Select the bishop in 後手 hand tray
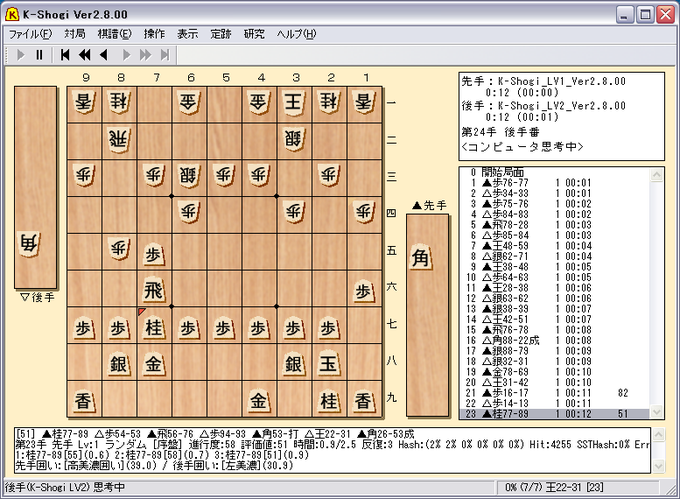 [30, 244]
